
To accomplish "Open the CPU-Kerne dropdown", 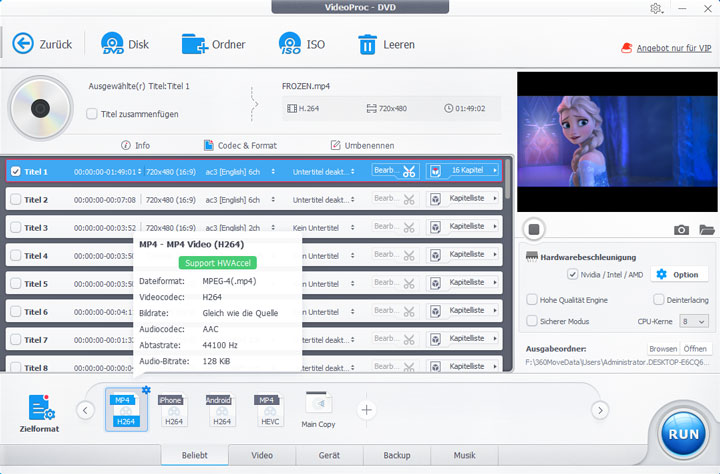I will 693,321.
